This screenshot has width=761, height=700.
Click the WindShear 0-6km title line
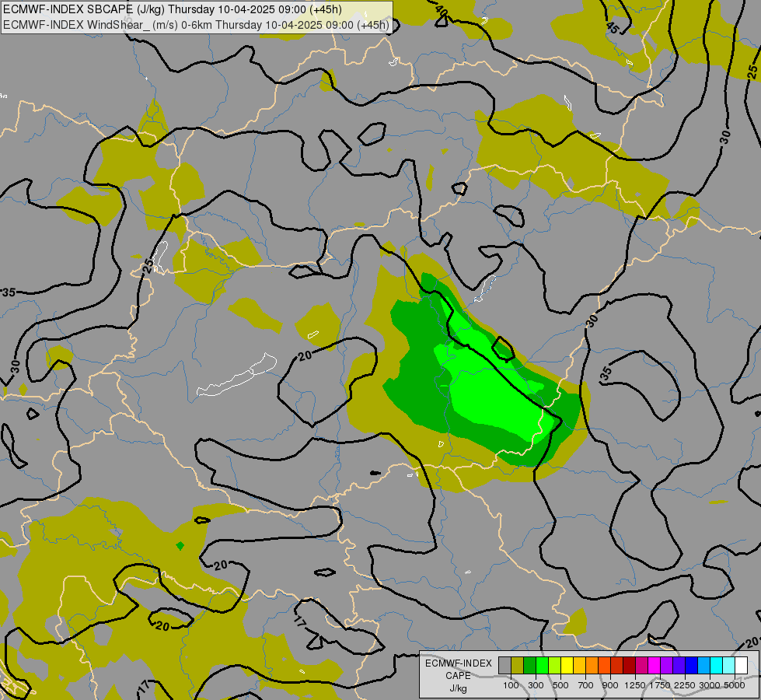tap(196, 25)
